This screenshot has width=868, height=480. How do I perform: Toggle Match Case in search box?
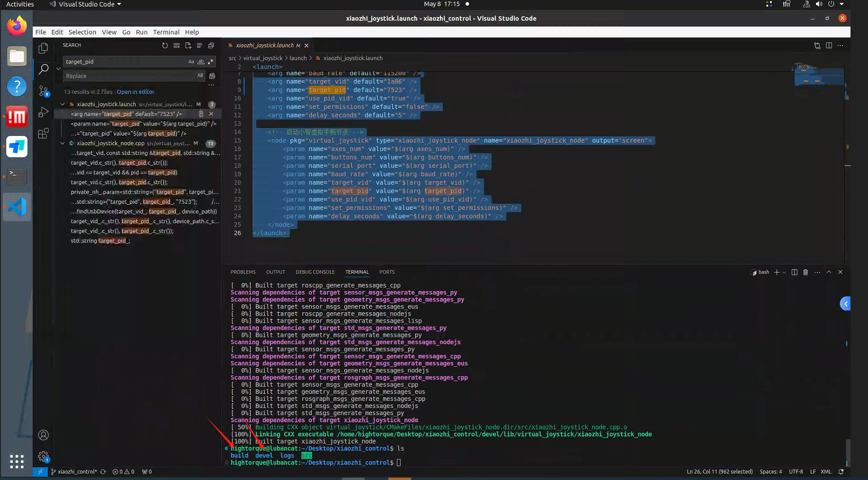191,62
